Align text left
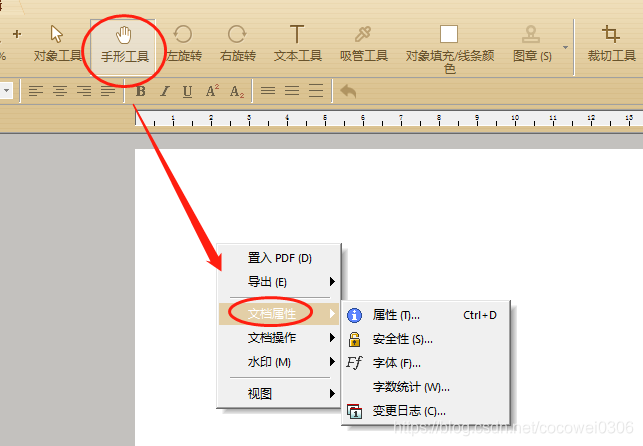This screenshot has height=446, width=643. (x=36, y=91)
